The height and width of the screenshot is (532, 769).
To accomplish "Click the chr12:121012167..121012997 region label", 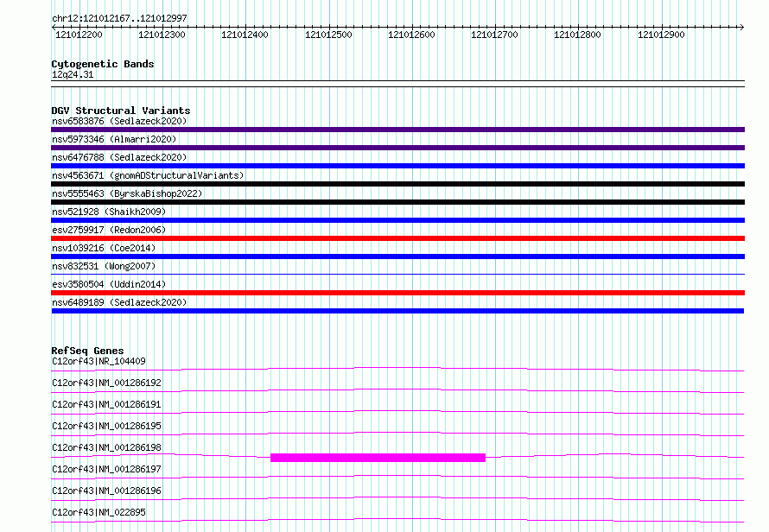I will click(x=119, y=18).
